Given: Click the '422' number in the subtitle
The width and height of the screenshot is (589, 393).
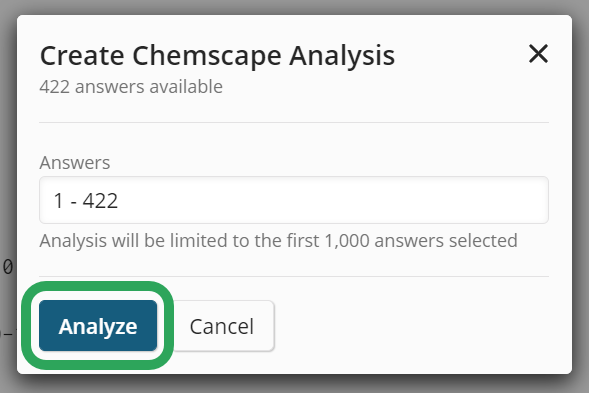Looking at the screenshot, I should [x=54, y=87].
